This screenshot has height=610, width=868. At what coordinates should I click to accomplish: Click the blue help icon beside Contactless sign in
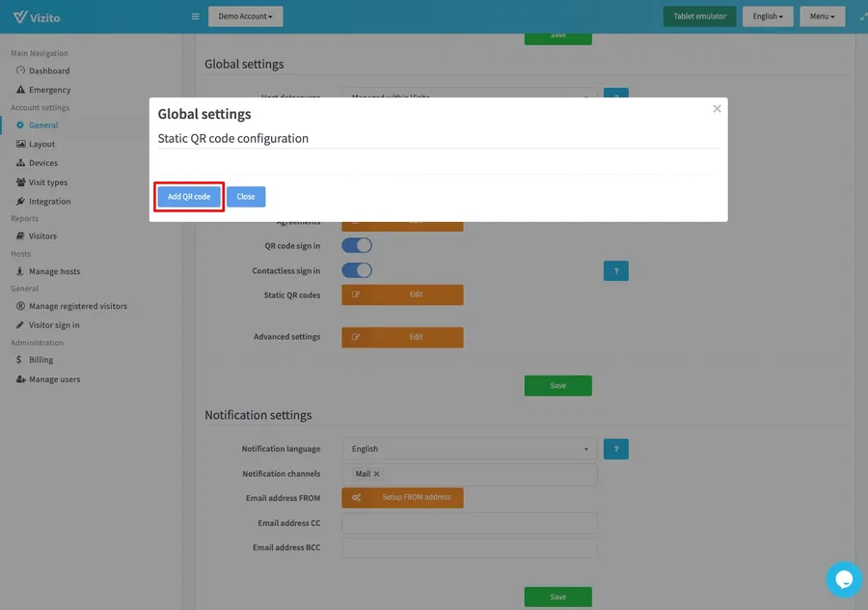click(x=615, y=271)
